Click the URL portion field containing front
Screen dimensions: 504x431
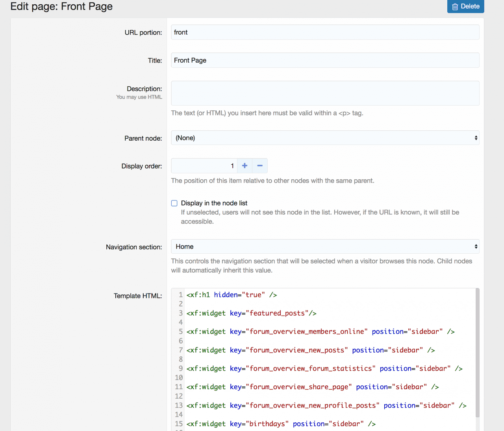click(325, 32)
